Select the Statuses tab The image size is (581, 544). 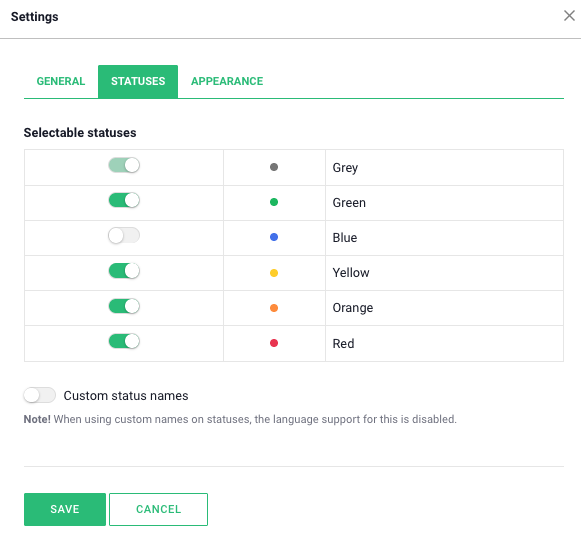[138, 82]
